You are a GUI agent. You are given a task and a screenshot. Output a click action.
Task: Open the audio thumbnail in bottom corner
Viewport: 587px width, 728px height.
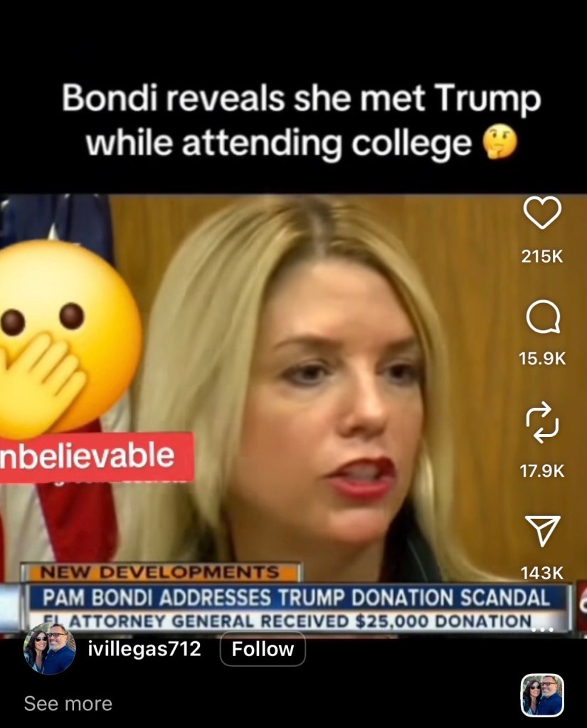tap(542, 695)
